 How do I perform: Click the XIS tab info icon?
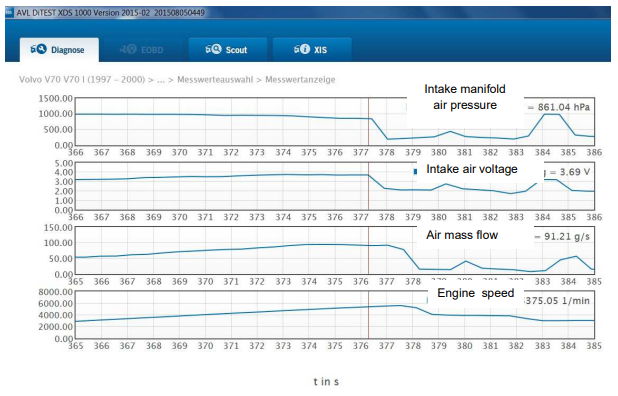click(x=302, y=49)
